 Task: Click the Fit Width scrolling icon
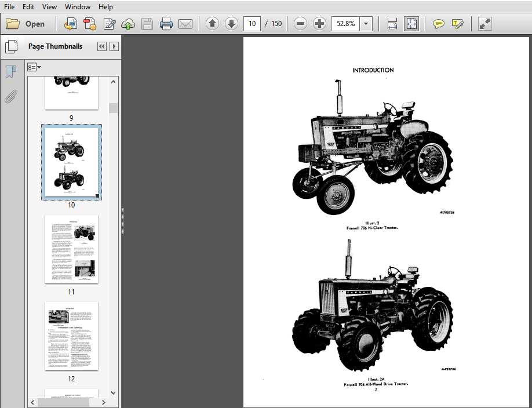pyautogui.click(x=392, y=24)
